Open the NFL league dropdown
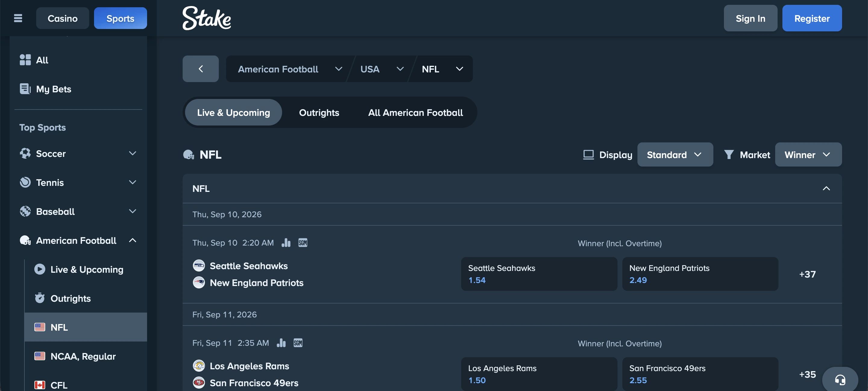Screen dimensions: 868x391 pyautogui.click(x=442, y=69)
